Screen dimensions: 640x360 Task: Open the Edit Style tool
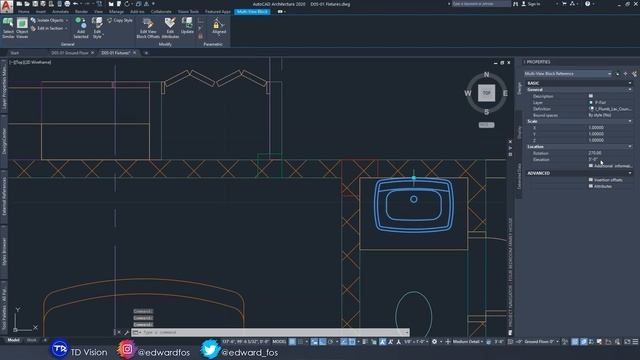pyautogui.click(x=97, y=28)
